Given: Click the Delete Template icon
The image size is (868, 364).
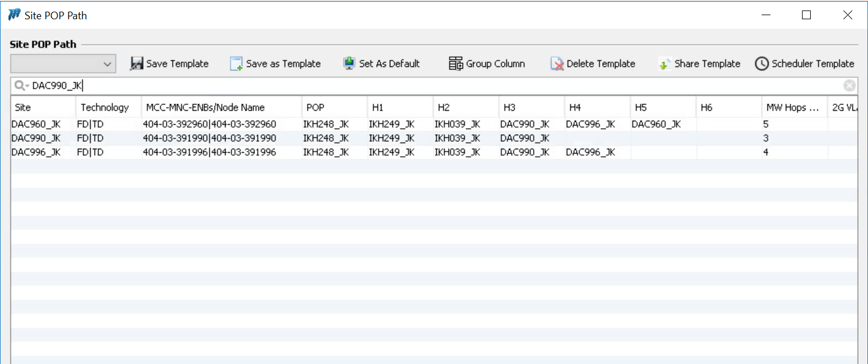Looking at the screenshot, I should click(x=557, y=64).
